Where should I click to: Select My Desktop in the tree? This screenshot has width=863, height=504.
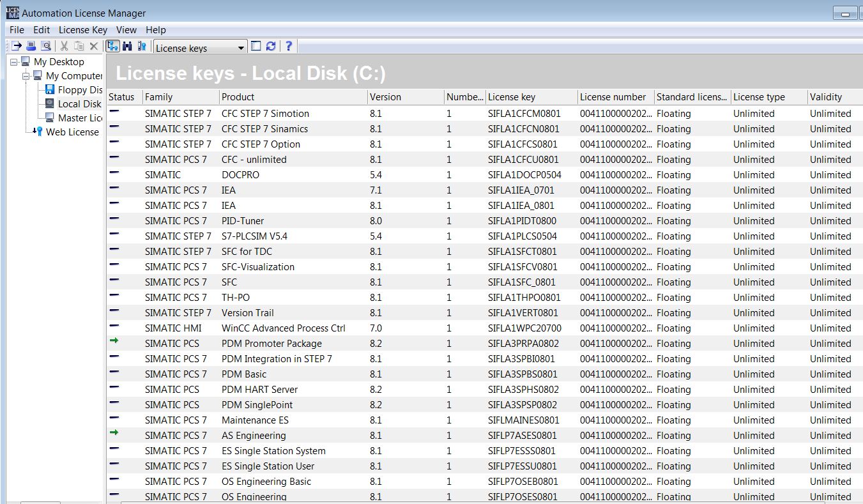click(59, 62)
